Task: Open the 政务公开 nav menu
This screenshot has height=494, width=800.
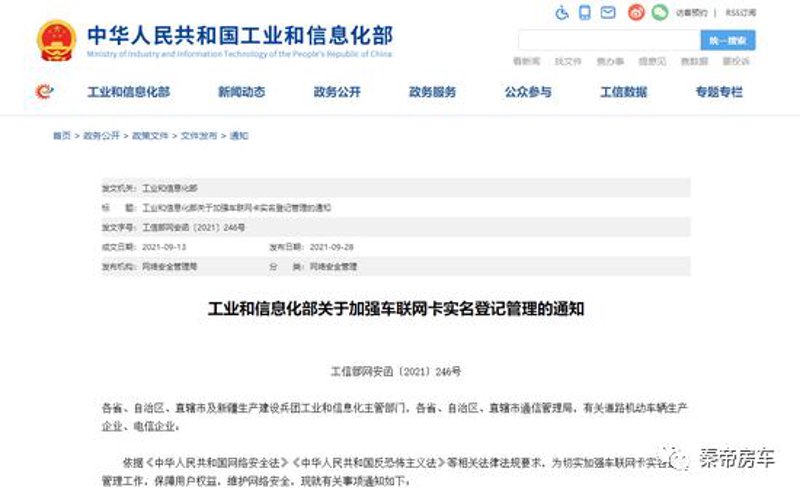Action: [337, 92]
